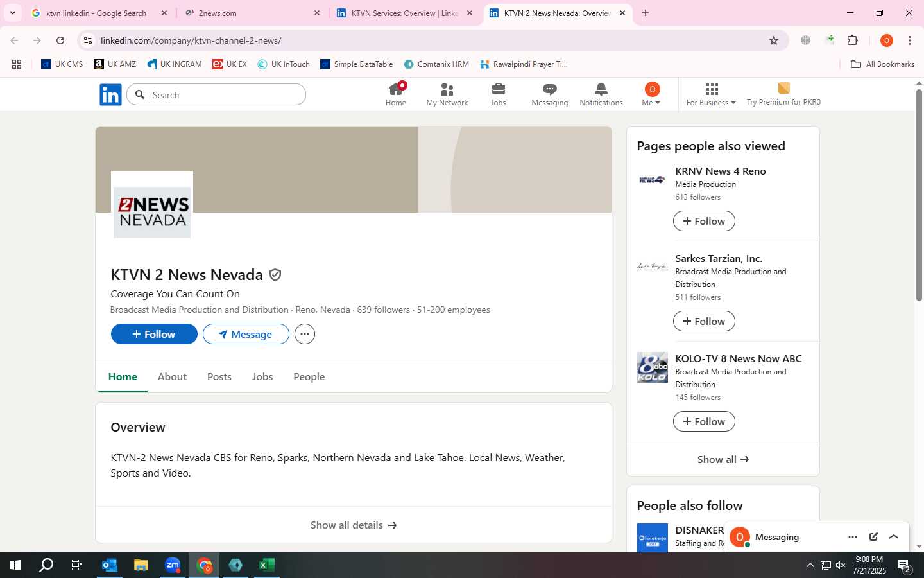The height and width of the screenshot is (578, 924).
Task: Open KRNV News 4 Reno page
Action: (721, 171)
